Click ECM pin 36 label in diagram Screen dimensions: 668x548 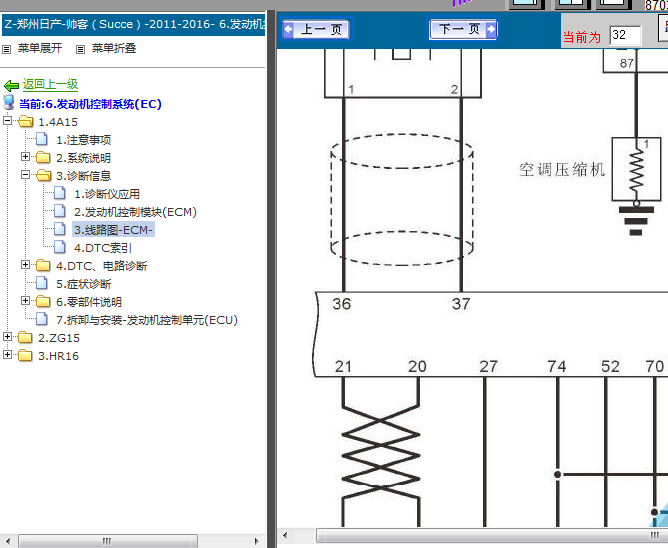click(x=342, y=304)
